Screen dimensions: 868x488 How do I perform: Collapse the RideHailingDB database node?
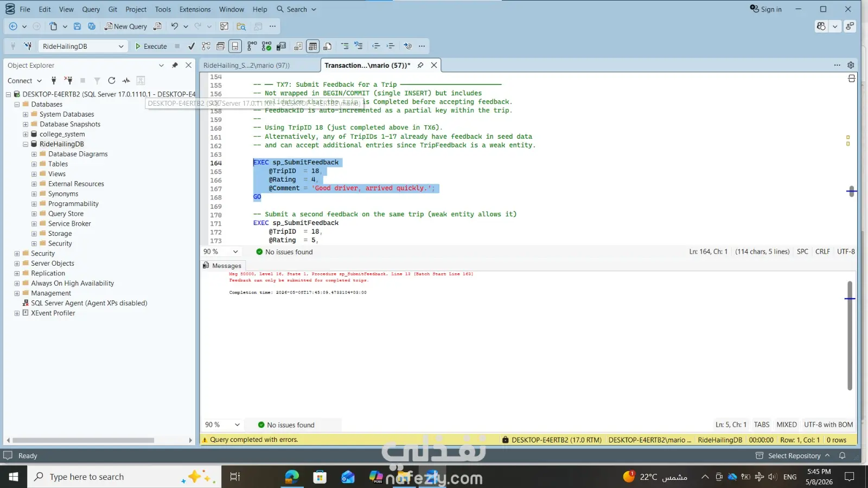click(x=25, y=144)
